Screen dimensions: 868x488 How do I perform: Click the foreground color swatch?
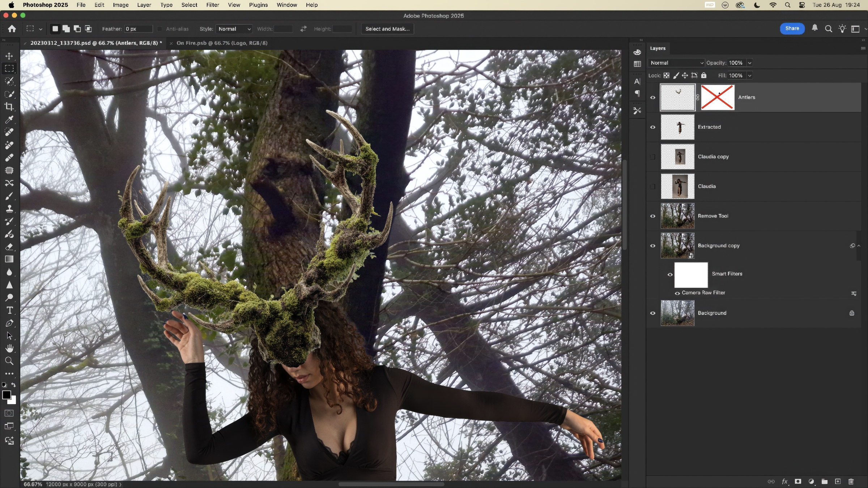(6, 395)
